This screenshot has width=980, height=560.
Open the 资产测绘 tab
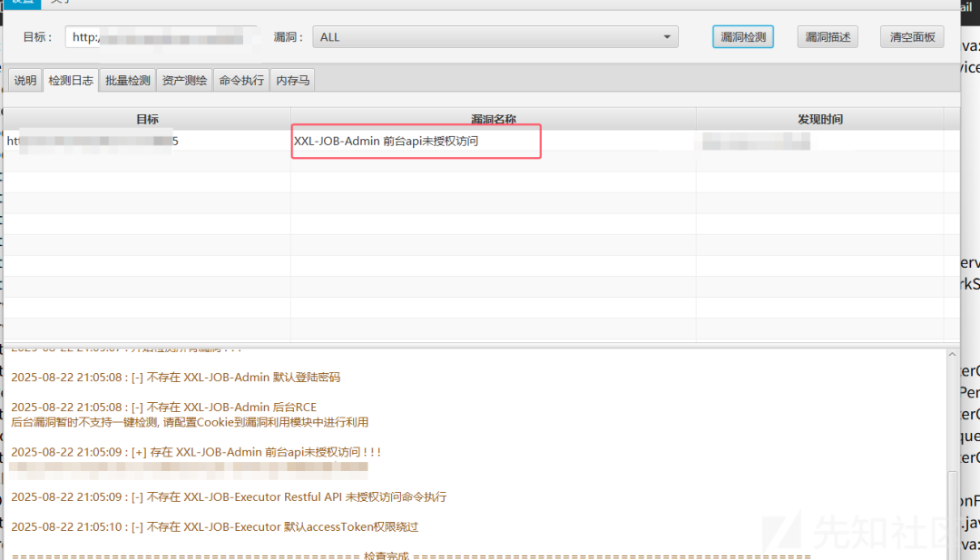pyautogui.click(x=186, y=80)
